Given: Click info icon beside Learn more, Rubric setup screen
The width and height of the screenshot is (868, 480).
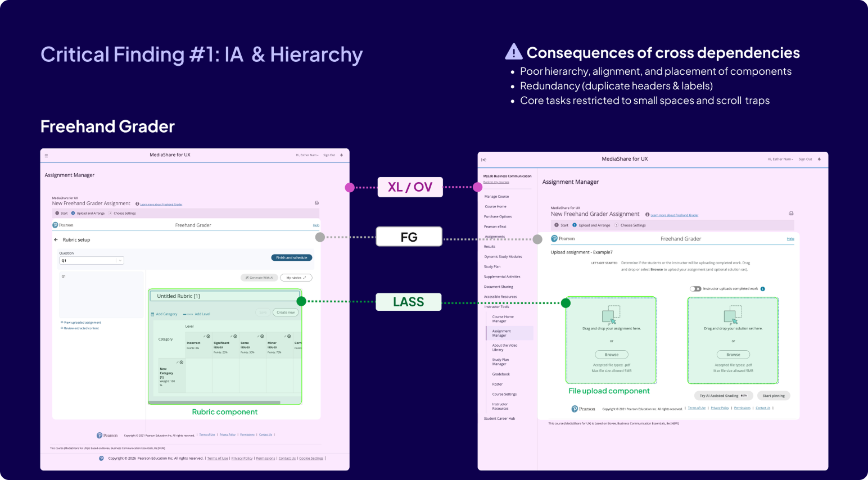Looking at the screenshot, I should pyautogui.click(x=137, y=204).
